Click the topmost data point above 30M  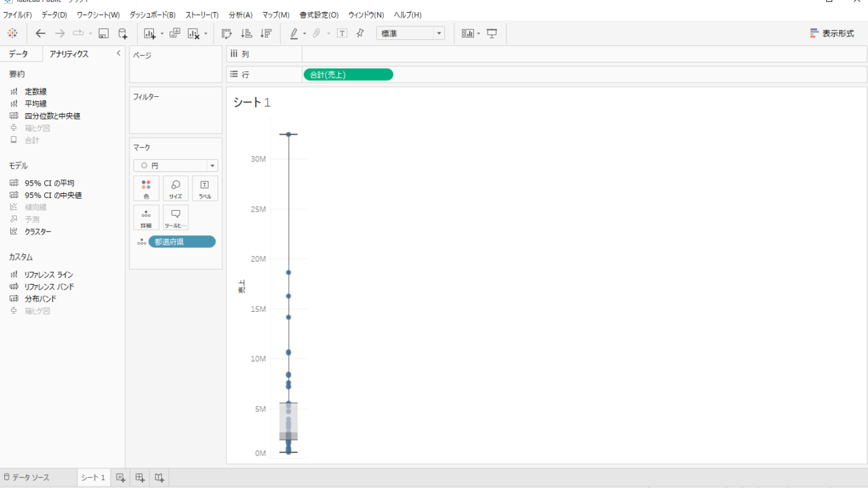click(x=288, y=134)
